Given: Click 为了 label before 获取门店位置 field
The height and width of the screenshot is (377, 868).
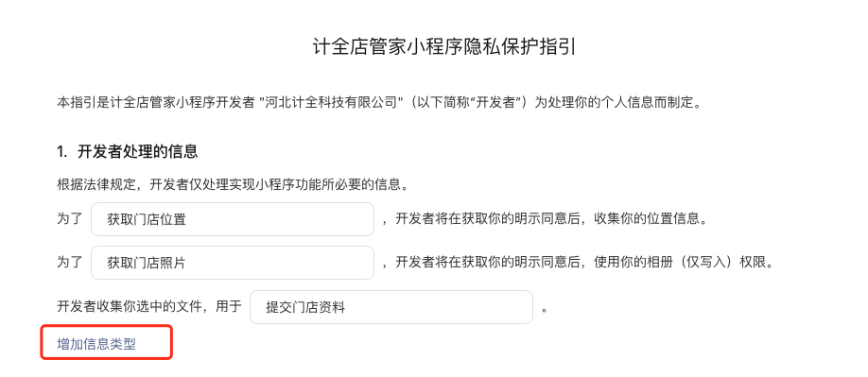Looking at the screenshot, I should click(x=70, y=218).
